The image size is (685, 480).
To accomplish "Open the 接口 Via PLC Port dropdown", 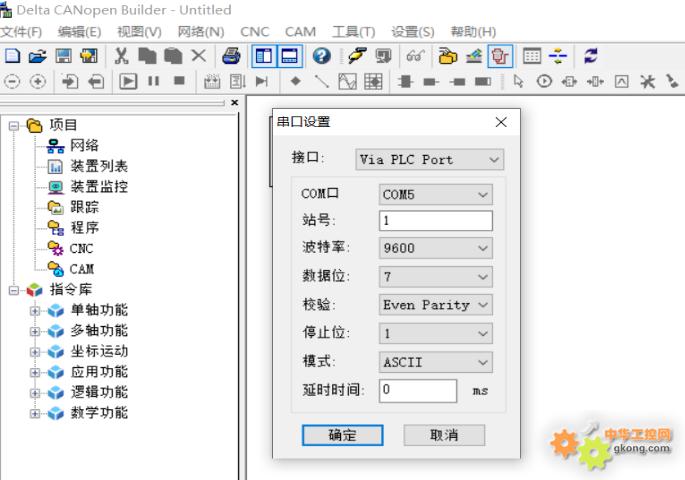I will [429, 159].
